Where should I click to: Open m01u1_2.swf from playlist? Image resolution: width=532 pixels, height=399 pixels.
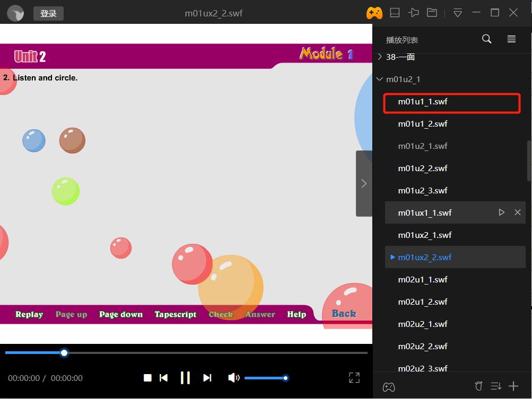pyautogui.click(x=423, y=123)
